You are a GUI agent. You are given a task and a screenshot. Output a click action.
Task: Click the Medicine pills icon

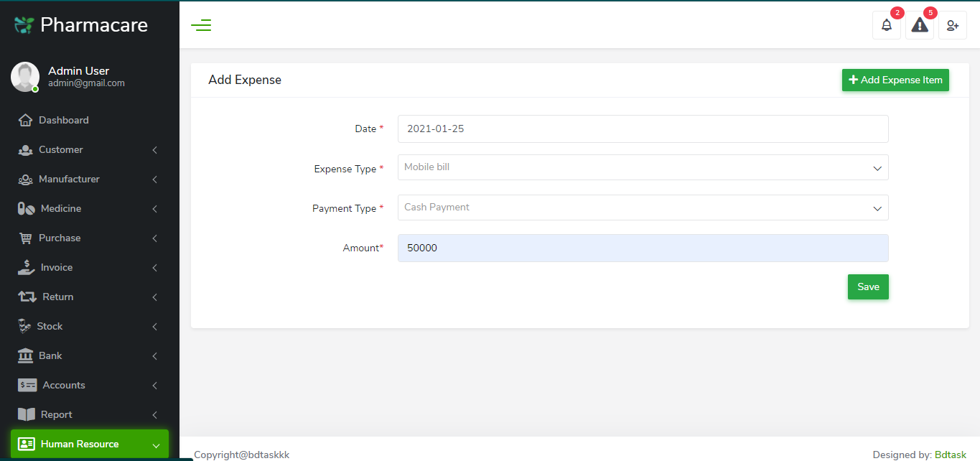[x=27, y=208]
